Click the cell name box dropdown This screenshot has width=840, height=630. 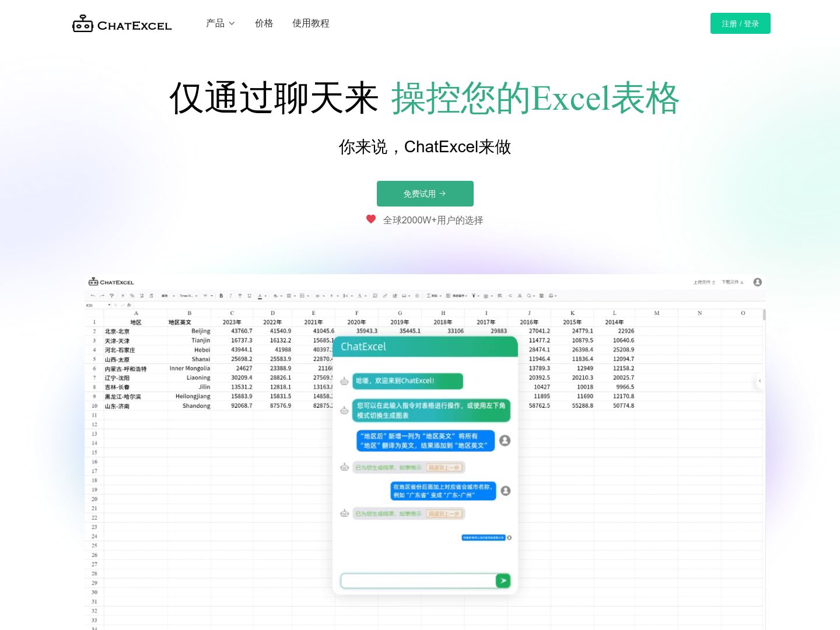pos(109,305)
